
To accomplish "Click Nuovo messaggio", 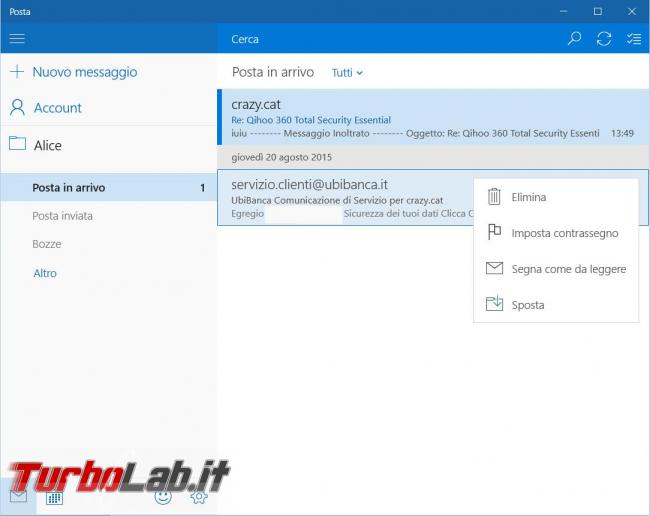I will tap(85, 72).
